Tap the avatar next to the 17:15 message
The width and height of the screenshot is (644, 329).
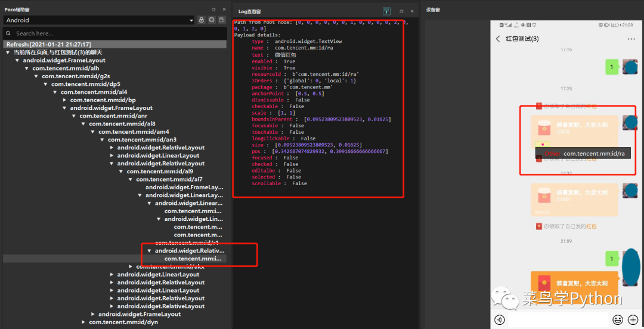tap(630, 67)
